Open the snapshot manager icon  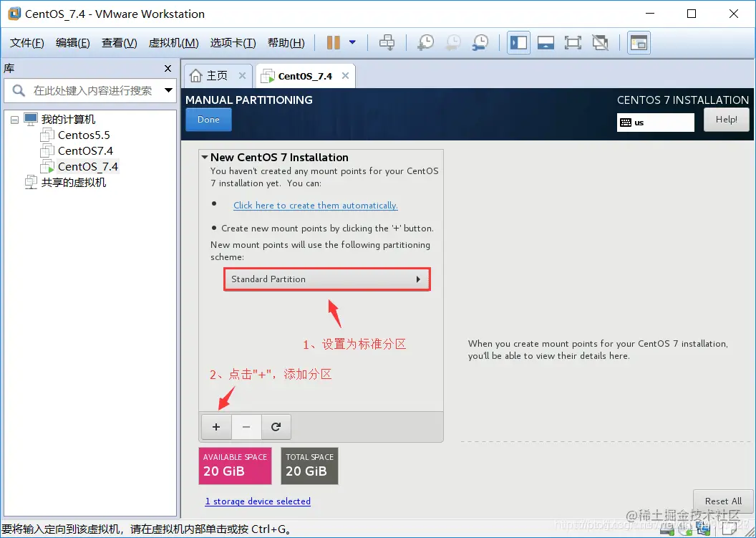point(480,42)
